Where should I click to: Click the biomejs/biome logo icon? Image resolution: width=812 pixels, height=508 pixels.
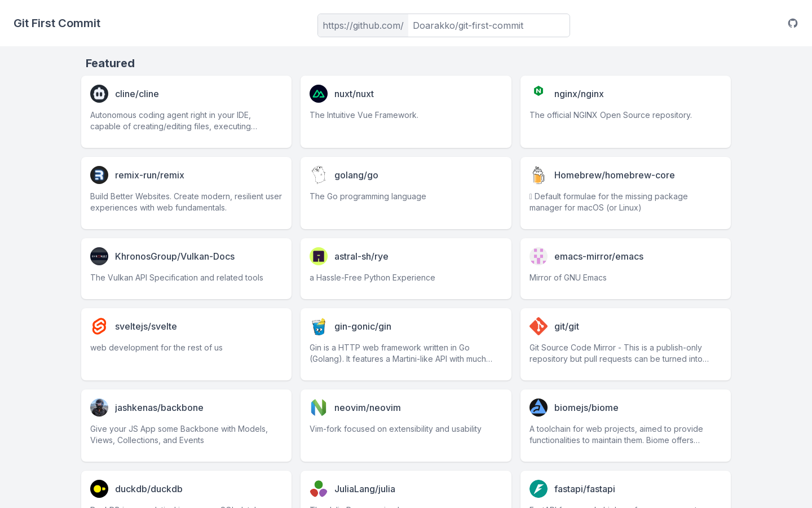click(x=539, y=408)
